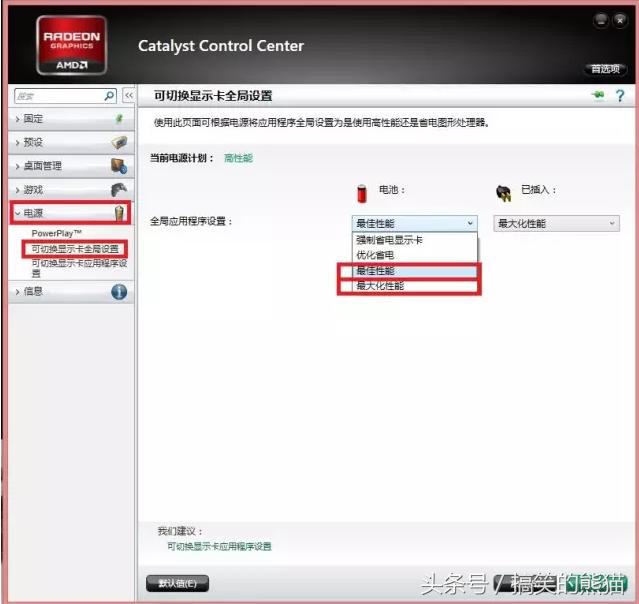
Task: Minimize the Catalyst Control Center window
Action: (601, 20)
